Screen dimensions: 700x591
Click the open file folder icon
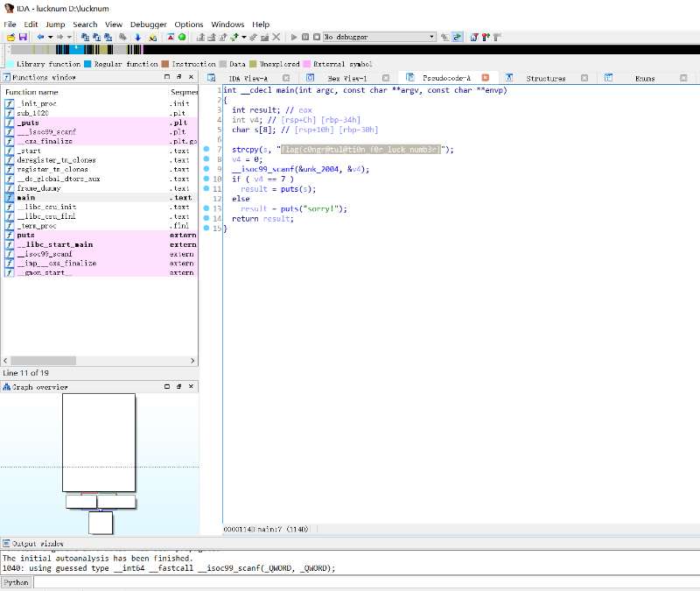pyautogui.click(x=10, y=38)
